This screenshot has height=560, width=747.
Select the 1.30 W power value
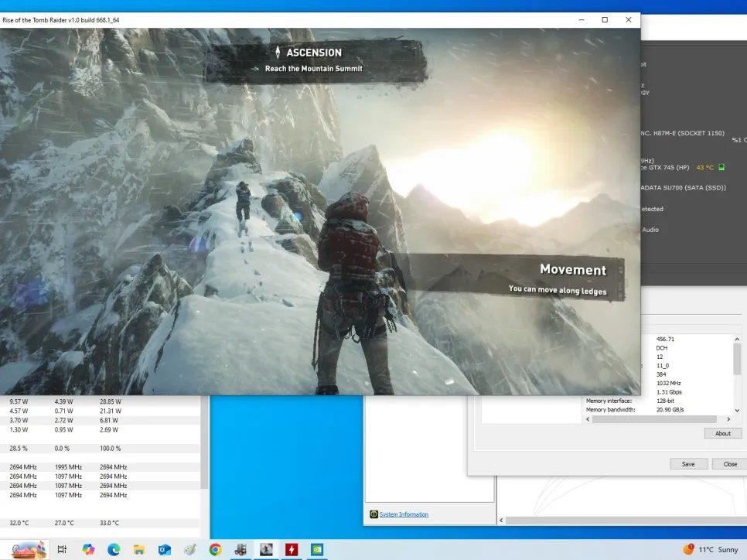tap(19, 429)
